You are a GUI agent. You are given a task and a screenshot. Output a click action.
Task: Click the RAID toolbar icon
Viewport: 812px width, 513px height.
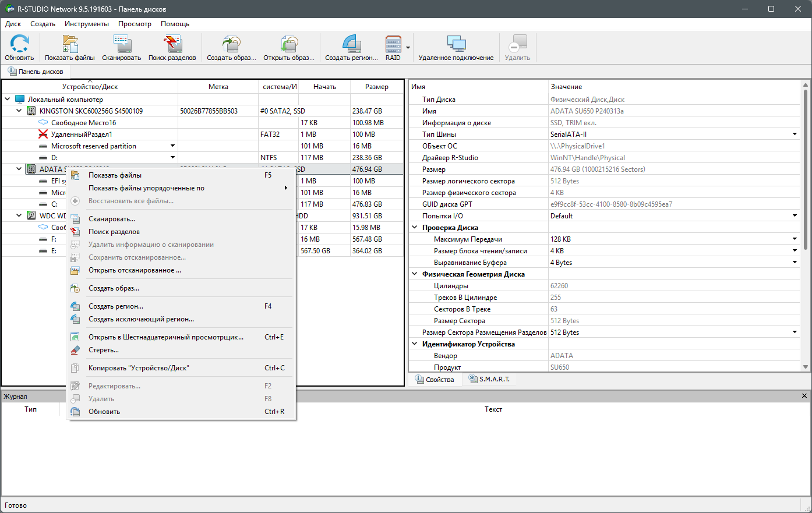pos(393,44)
